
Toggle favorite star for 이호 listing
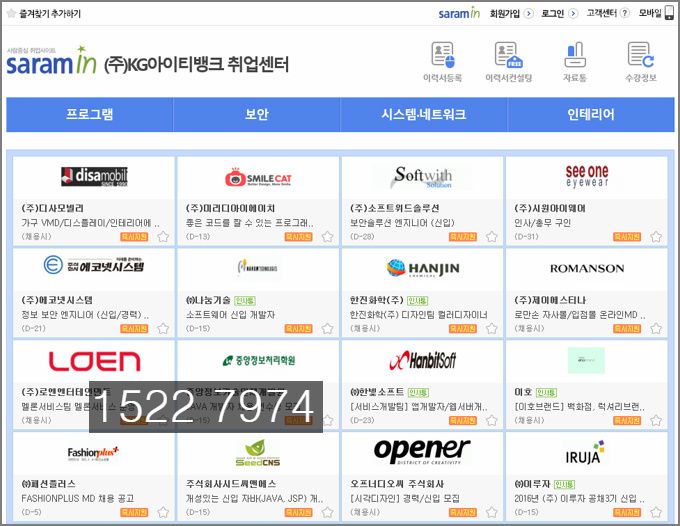656,421
